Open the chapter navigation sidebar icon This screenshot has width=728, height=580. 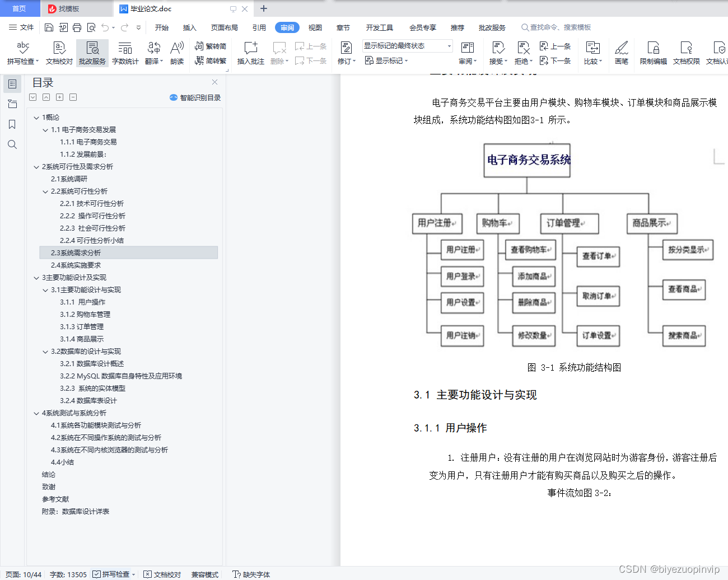[x=12, y=104]
